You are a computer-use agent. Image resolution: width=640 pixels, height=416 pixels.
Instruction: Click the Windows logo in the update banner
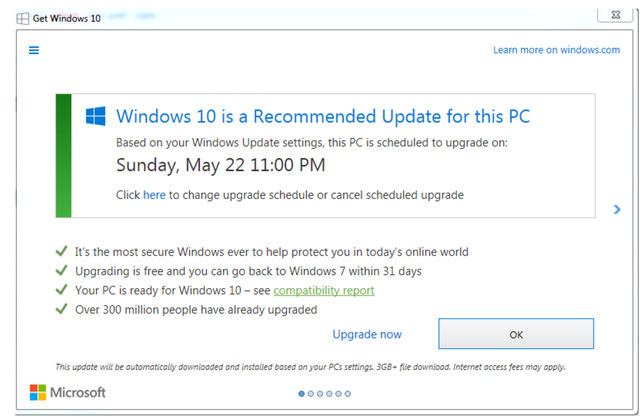point(96,116)
